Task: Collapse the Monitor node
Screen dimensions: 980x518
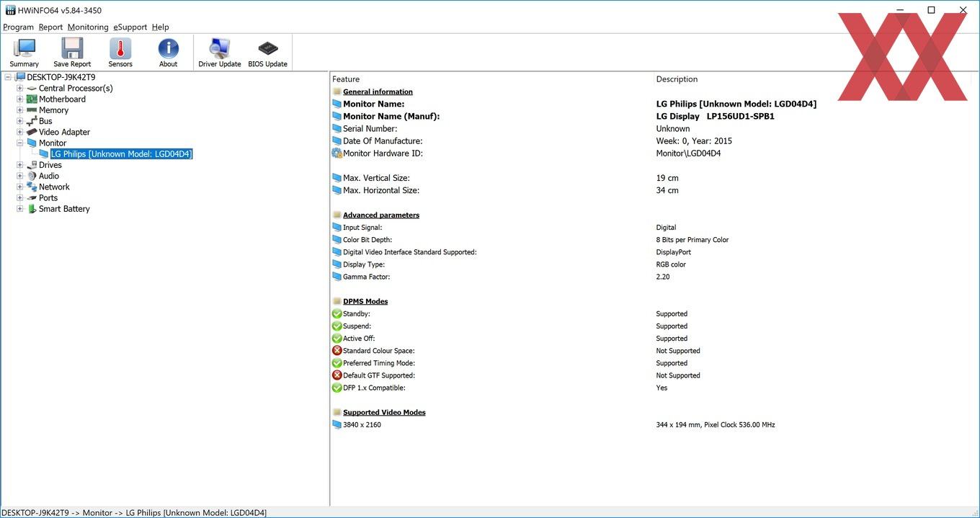Action: [x=20, y=143]
